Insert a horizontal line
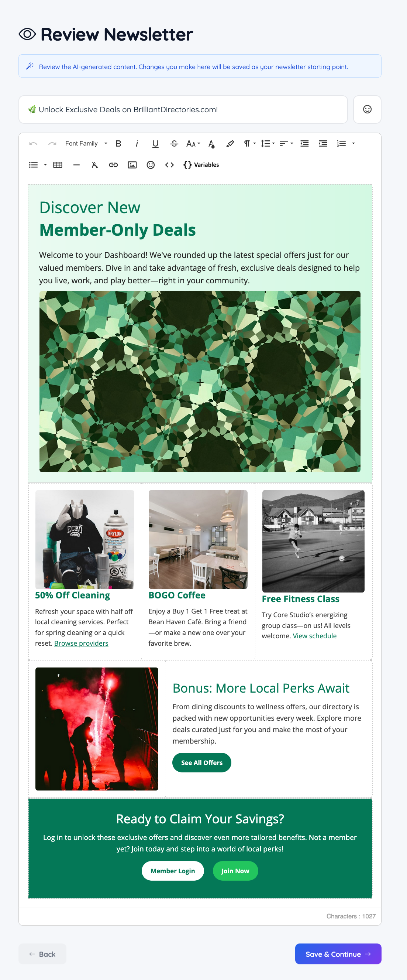This screenshot has width=407, height=980. pos(76,165)
